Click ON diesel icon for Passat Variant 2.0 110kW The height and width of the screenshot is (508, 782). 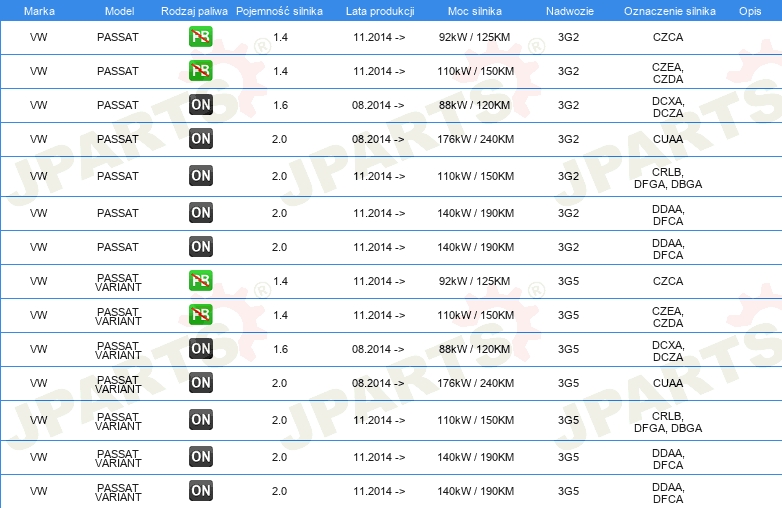click(200, 419)
